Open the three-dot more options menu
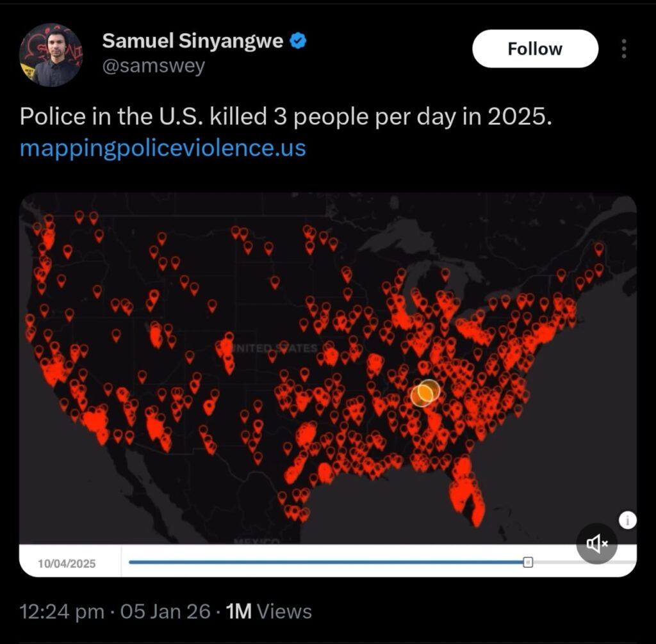656x644 pixels. coord(624,49)
